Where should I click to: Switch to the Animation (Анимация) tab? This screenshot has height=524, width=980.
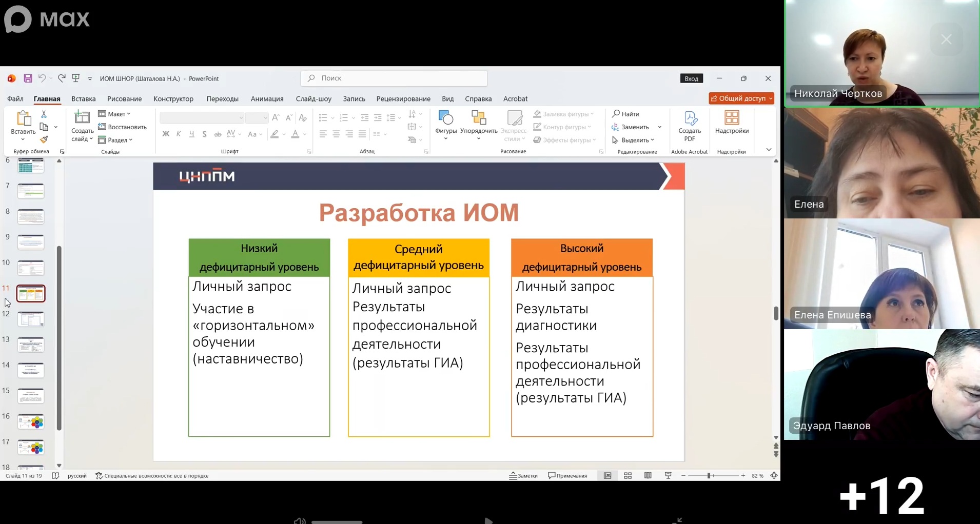coord(267,99)
